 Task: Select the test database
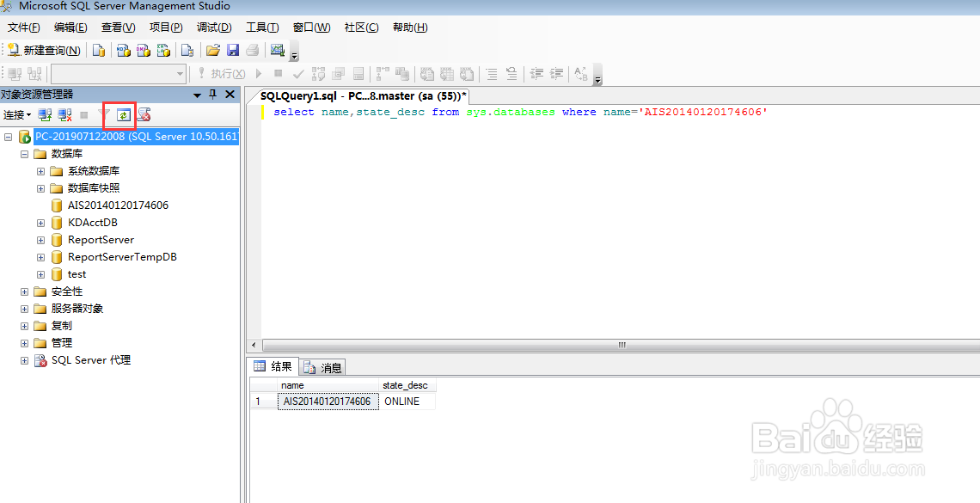pos(77,274)
